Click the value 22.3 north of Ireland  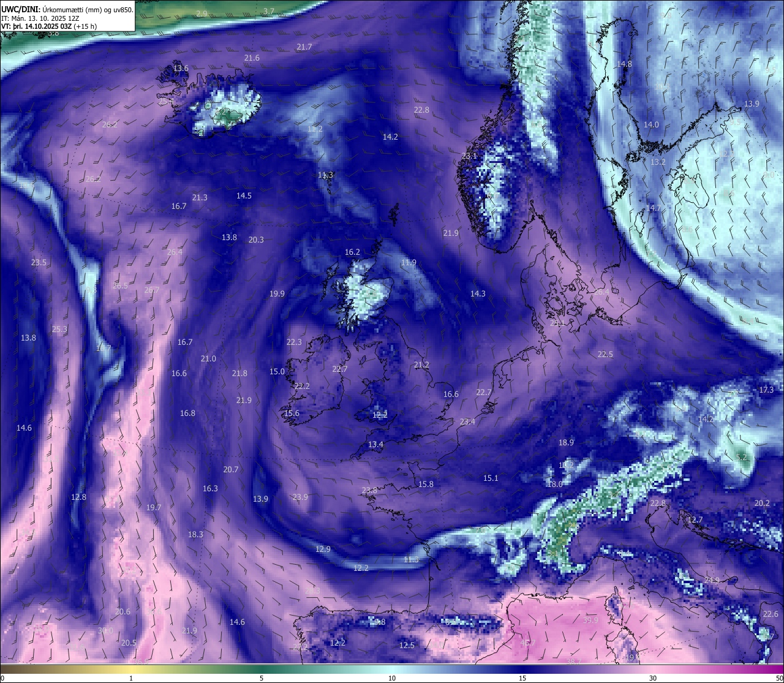click(294, 342)
